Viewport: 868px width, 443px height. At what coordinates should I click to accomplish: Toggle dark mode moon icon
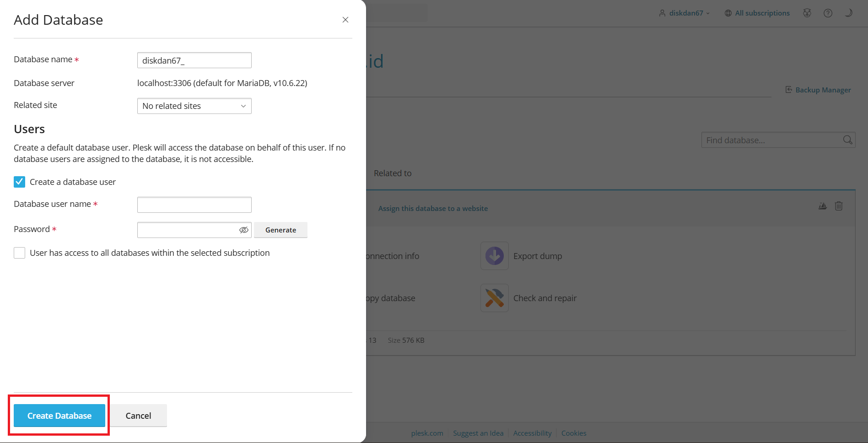point(848,13)
